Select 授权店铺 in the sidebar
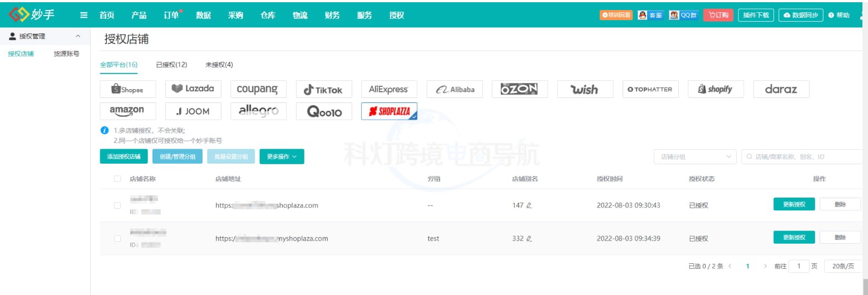The width and height of the screenshot is (868, 295). coord(21,54)
